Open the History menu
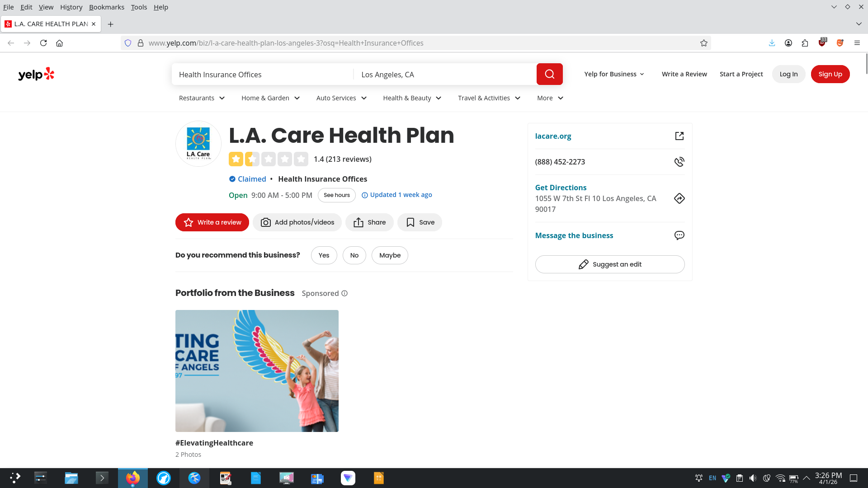 [71, 7]
